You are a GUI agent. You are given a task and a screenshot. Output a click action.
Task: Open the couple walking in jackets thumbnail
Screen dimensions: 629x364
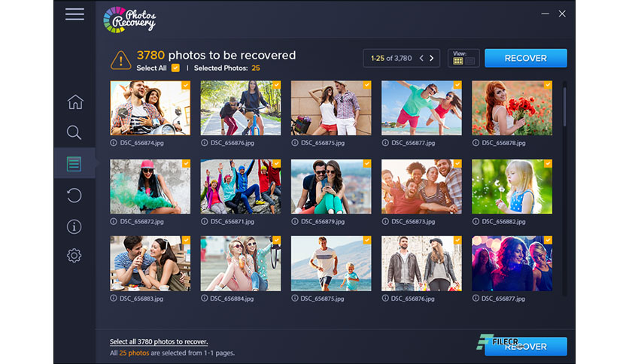pyautogui.click(x=421, y=263)
